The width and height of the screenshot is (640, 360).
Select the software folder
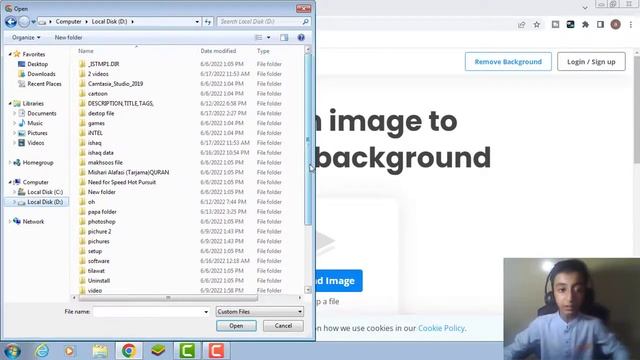tap(98, 261)
